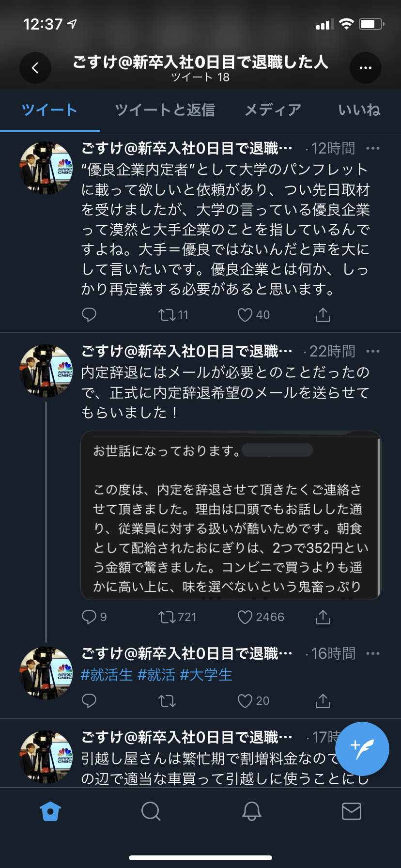Switch to the メディア tab
This screenshot has height=868, width=401.
click(x=273, y=110)
